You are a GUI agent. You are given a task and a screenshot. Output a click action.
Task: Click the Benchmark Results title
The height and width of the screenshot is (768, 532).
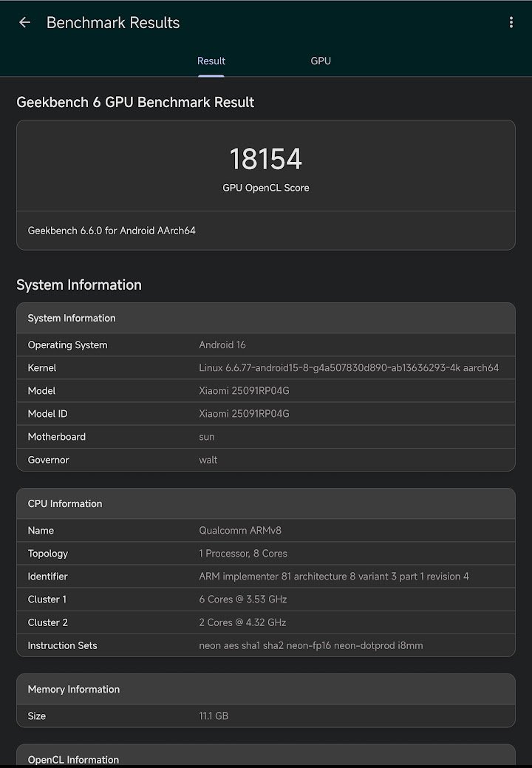click(113, 22)
